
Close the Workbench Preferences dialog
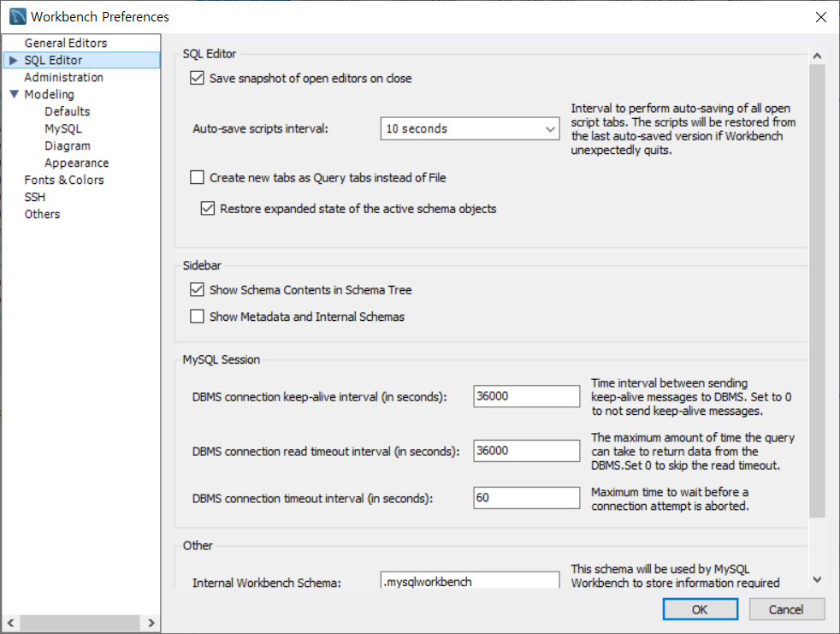[820, 17]
